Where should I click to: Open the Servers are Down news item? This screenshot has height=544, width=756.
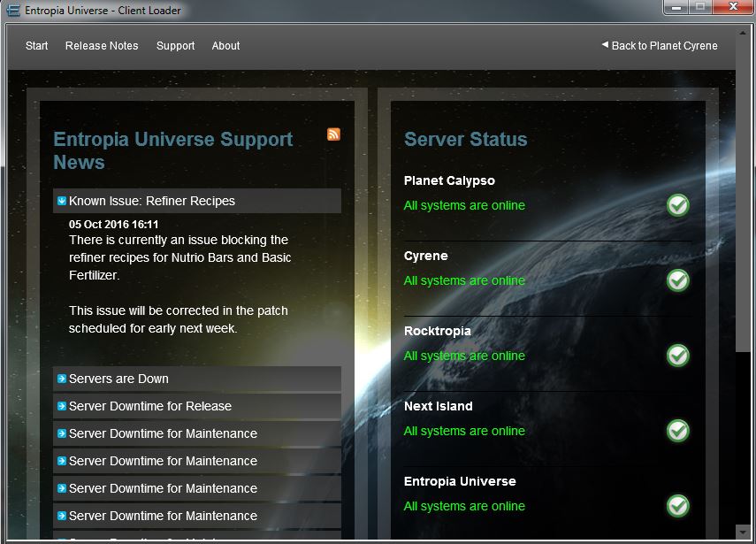coord(196,379)
